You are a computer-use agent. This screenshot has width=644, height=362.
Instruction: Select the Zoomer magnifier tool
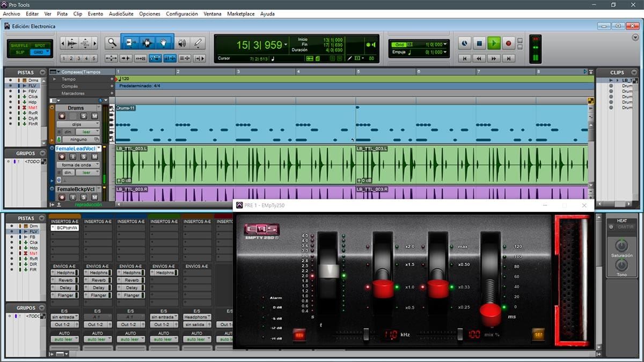[x=112, y=43]
